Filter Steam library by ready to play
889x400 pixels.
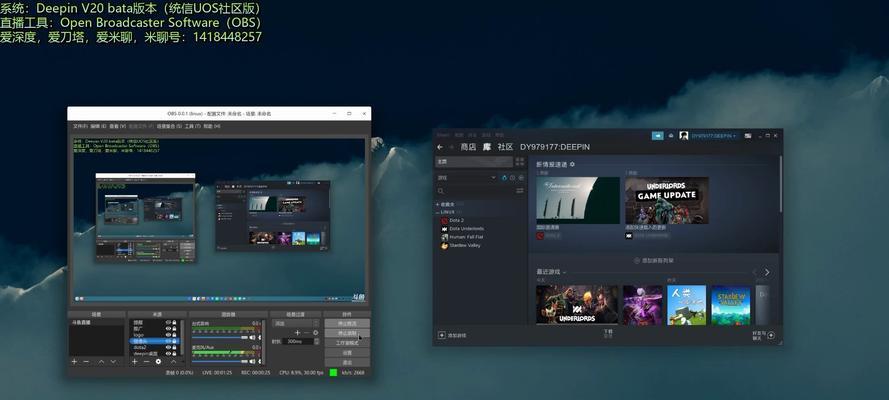tap(521, 177)
